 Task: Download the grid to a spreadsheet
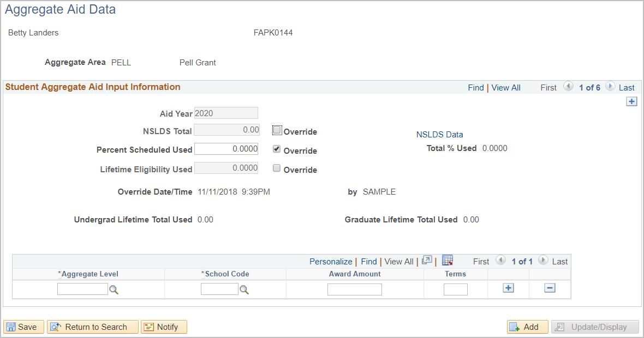pyautogui.click(x=448, y=260)
